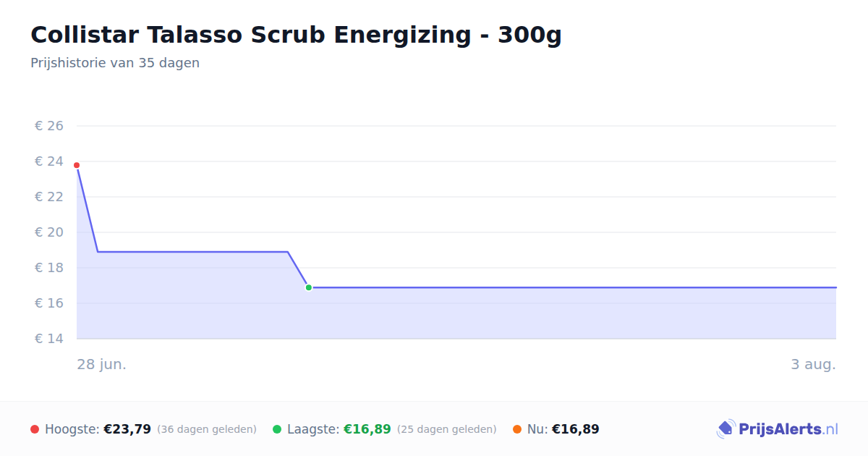Click the Nu €16,89 current price
Viewport: 868px width, 456px height.
point(576,429)
